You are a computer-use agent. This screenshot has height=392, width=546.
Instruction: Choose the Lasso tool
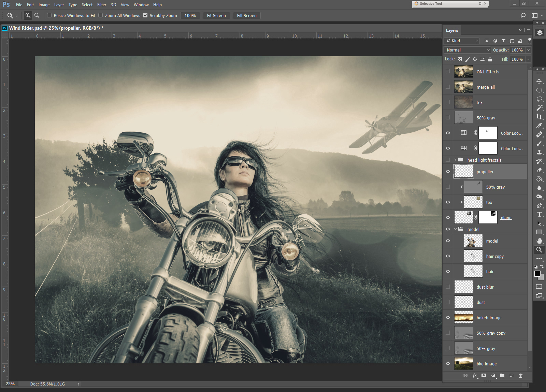click(x=539, y=99)
